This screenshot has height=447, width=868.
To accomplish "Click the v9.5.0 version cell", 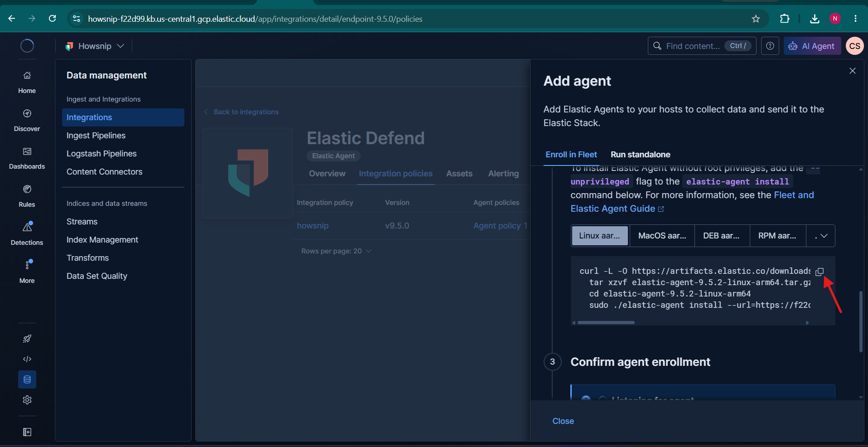I will [x=397, y=226].
